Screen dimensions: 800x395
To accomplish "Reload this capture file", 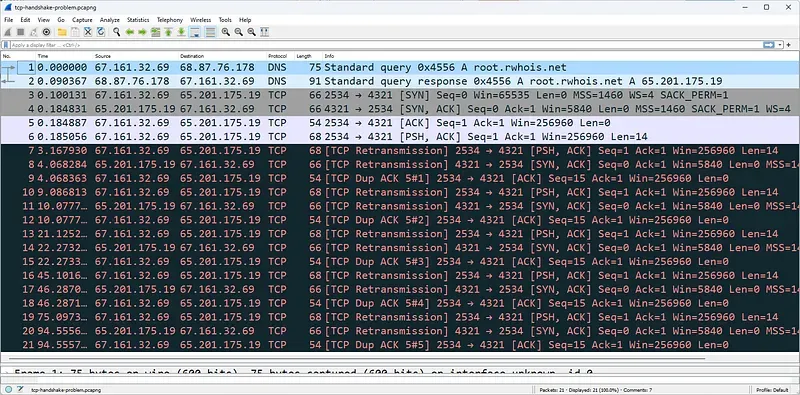I will coord(101,32).
